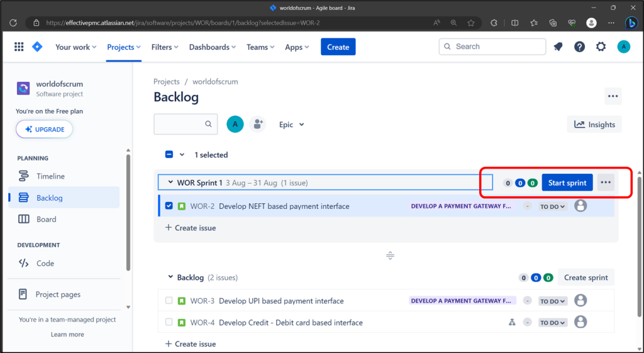The height and width of the screenshot is (353, 644).
Task: Check the WOR-3 issue checkbox
Action: (169, 300)
